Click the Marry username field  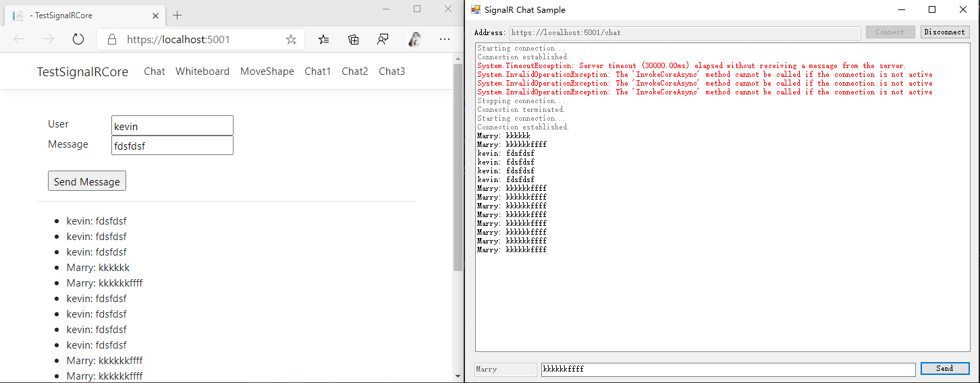(x=506, y=370)
